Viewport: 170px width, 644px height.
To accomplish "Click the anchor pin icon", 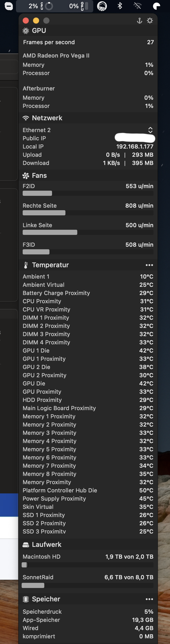I will coord(139,21).
